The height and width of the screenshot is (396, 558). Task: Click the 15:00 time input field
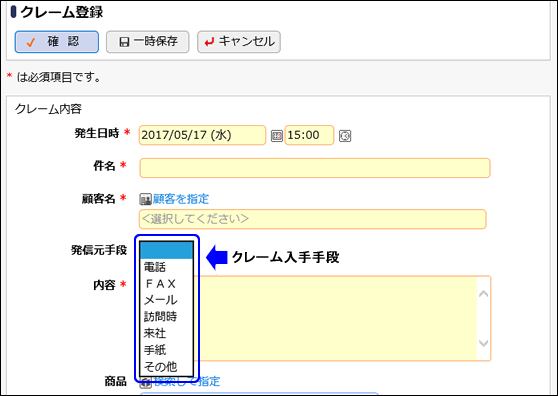click(x=309, y=135)
